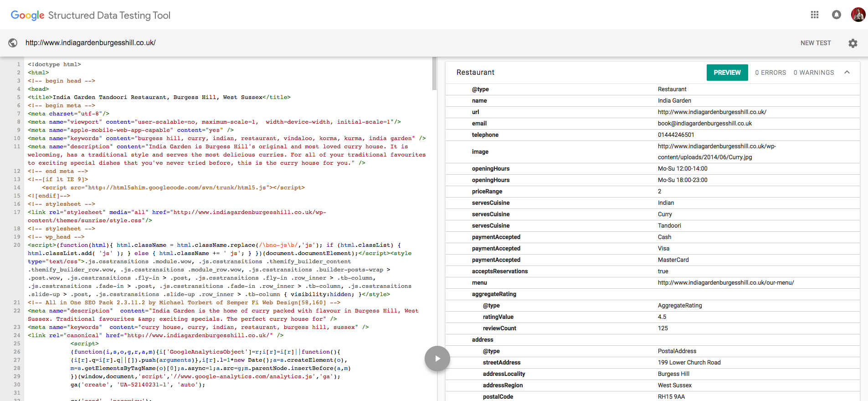Viewport: 868px width, 401px height.
Task: Select the name value India Garden
Action: coord(674,101)
